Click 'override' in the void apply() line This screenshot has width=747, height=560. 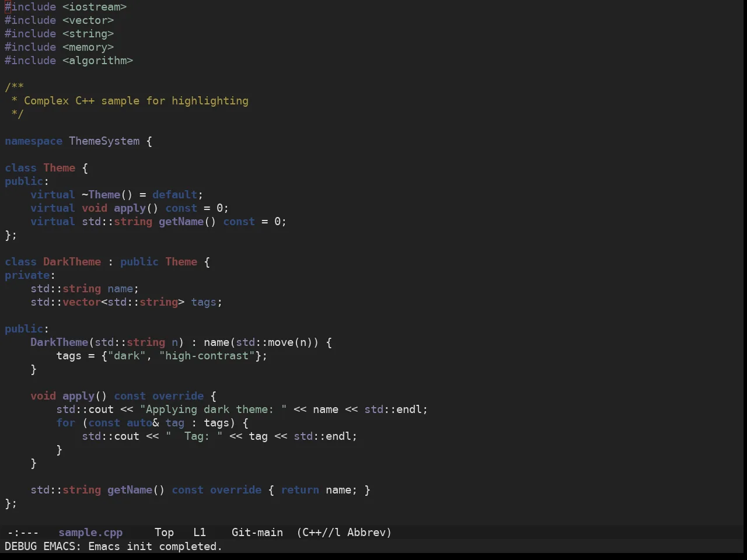pyautogui.click(x=178, y=396)
